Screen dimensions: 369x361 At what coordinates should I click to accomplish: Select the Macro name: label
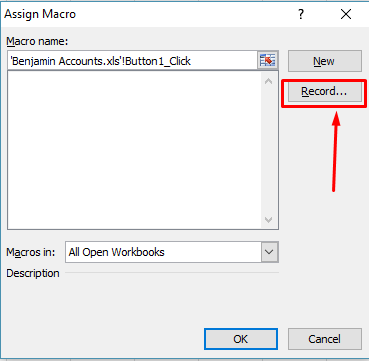click(x=37, y=41)
